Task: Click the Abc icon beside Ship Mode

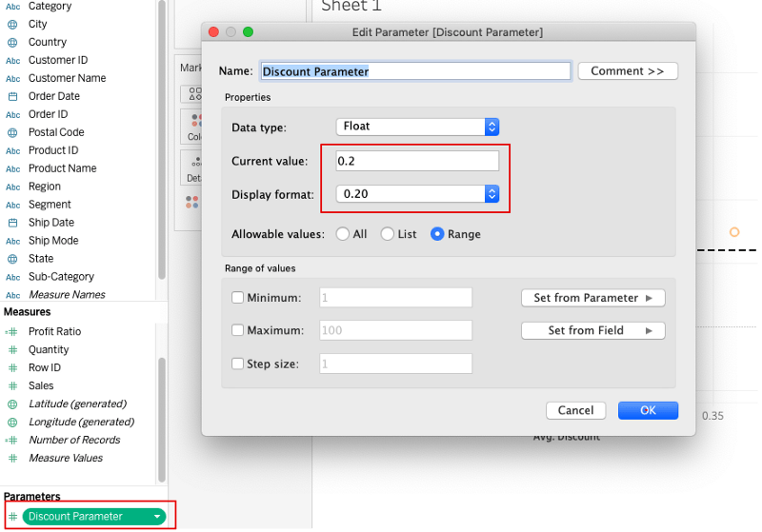Action: pyautogui.click(x=13, y=241)
